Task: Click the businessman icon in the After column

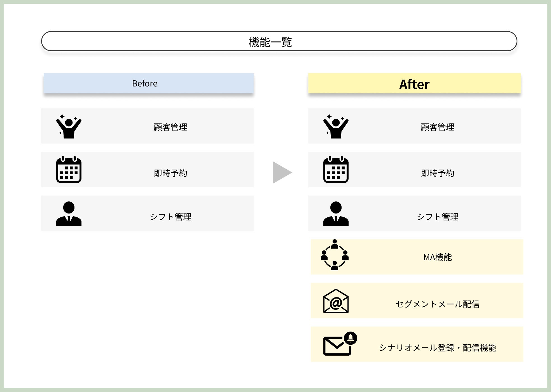Action: pos(336,213)
